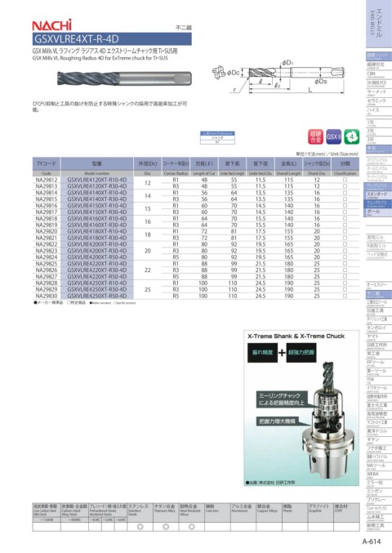Tick the classification box for NA29827

point(345,276)
